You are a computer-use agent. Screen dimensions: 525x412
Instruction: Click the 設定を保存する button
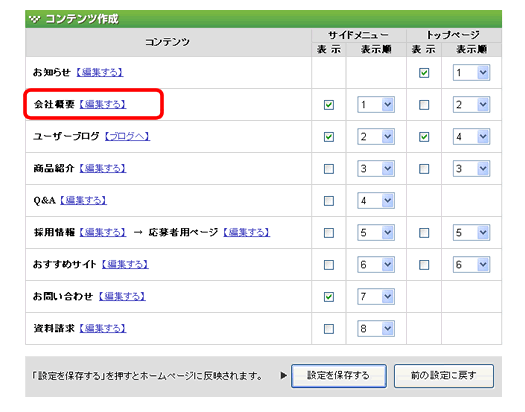[x=339, y=376]
